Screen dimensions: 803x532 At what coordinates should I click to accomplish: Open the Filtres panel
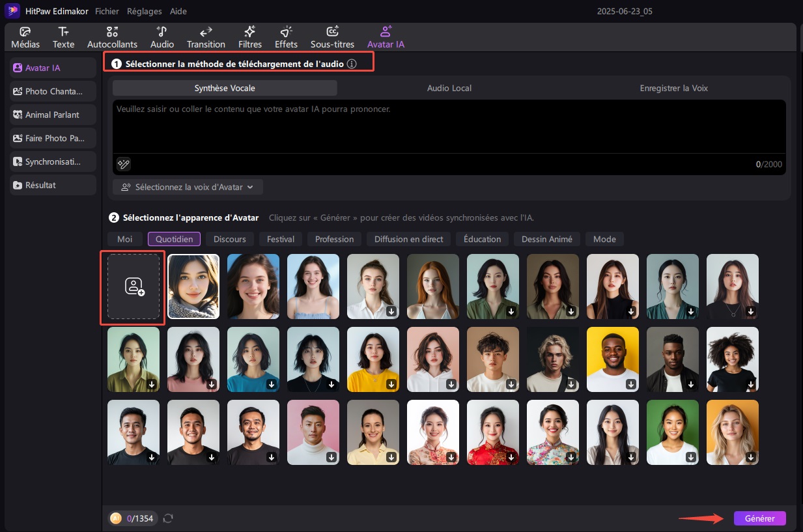250,38
